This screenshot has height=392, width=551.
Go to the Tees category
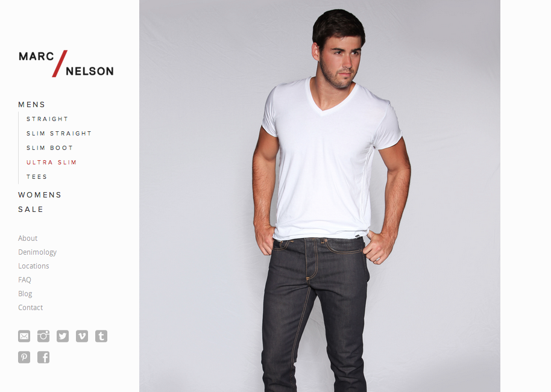(x=37, y=176)
